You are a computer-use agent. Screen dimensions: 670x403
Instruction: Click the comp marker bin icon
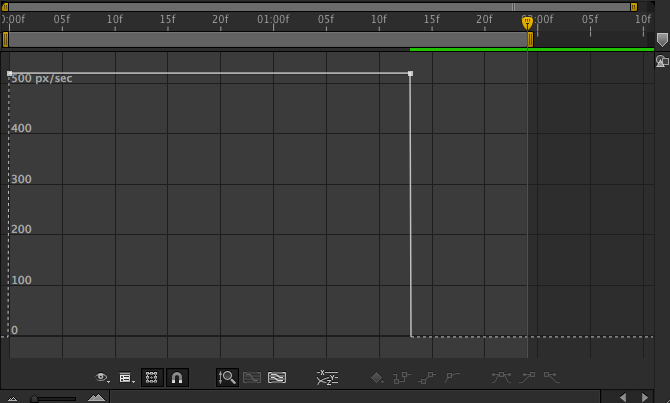[662, 40]
